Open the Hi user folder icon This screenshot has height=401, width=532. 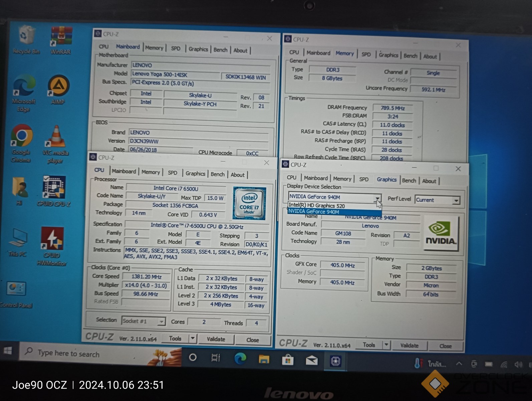pos(20,191)
